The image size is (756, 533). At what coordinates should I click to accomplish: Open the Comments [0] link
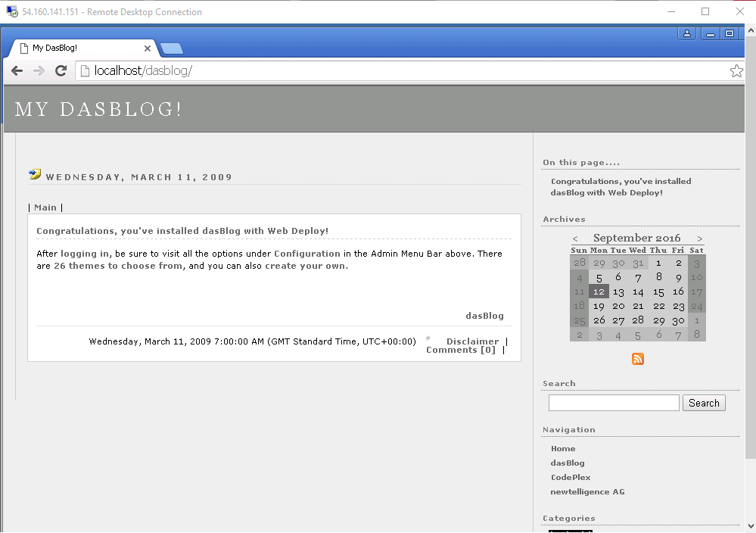(x=461, y=350)
